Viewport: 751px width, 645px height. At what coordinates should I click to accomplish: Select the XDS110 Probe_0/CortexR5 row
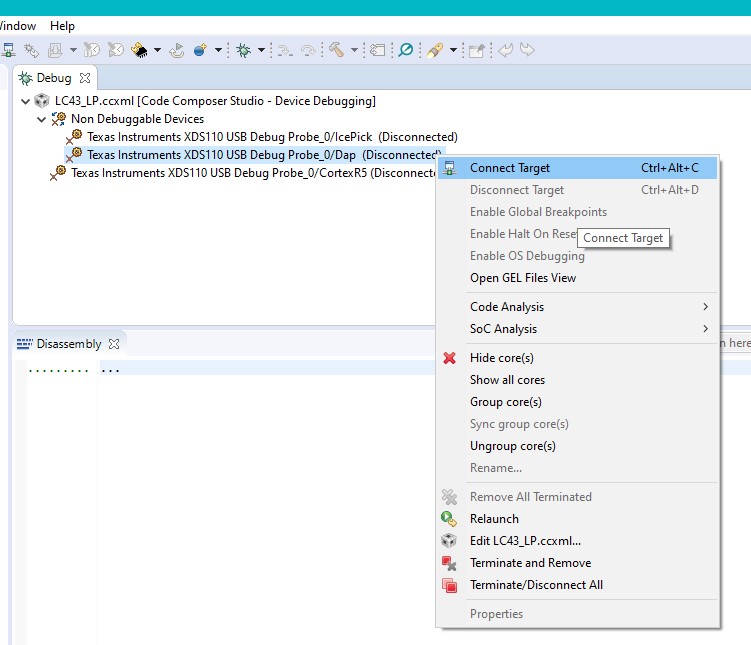[x=254, y=173]
